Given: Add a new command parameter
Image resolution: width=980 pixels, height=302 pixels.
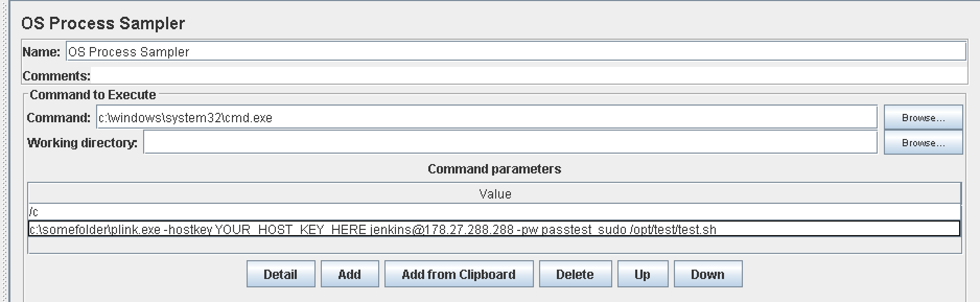Looking at the screenshot, I should click(349, 274).
